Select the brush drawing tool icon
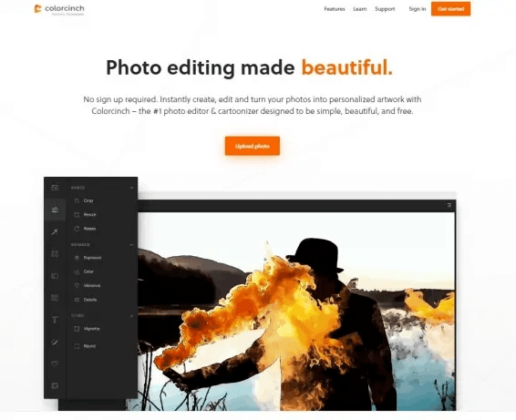The image size is (516, 420). pos(55,342)
